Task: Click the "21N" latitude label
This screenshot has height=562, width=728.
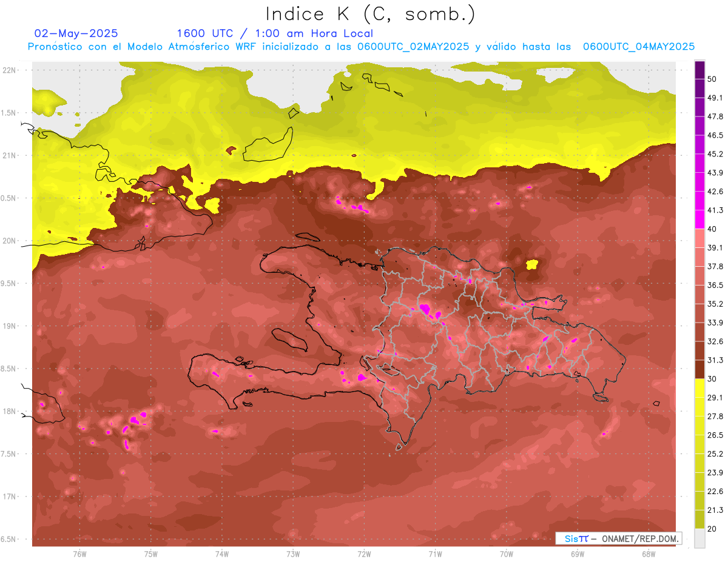Action: (x=10, y=155)
